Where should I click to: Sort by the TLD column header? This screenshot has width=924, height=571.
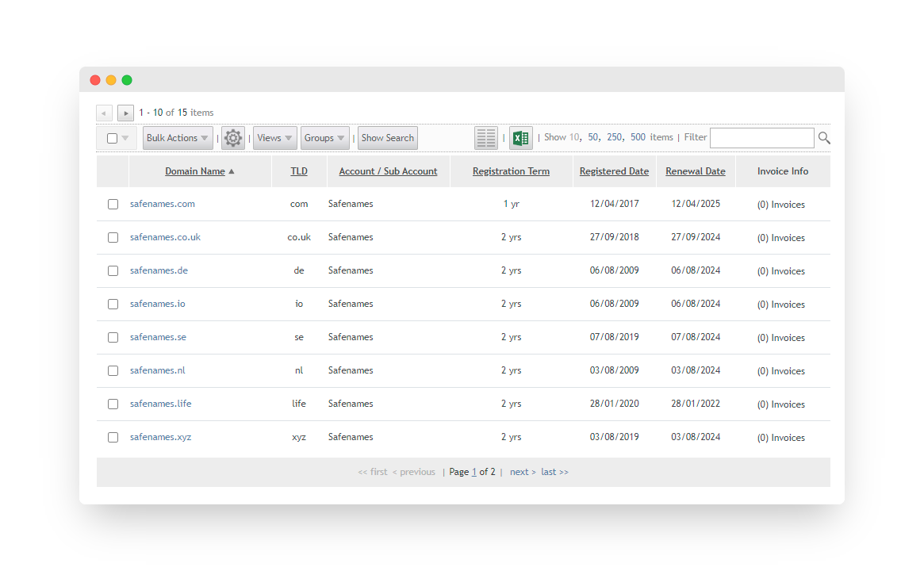[x=299, y=171]
